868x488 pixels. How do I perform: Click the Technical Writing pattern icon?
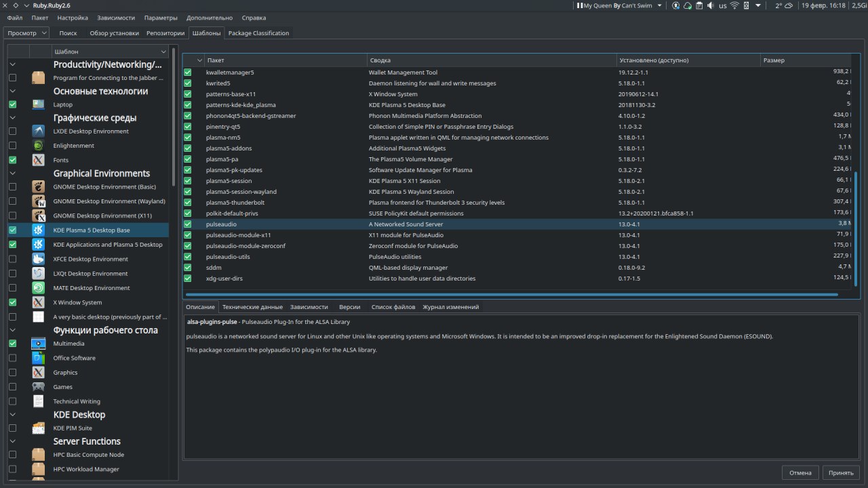tap(39, 401)
